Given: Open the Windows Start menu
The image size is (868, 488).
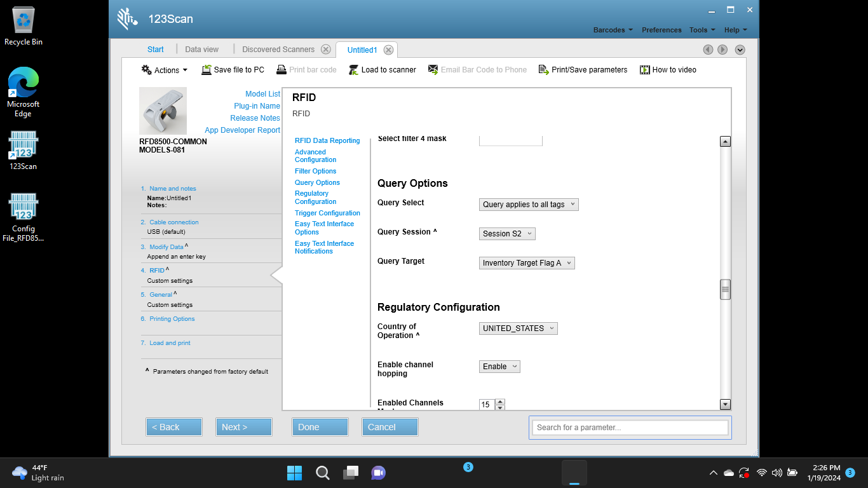Looking at the screenshot, I should click(x=294, y=473).
